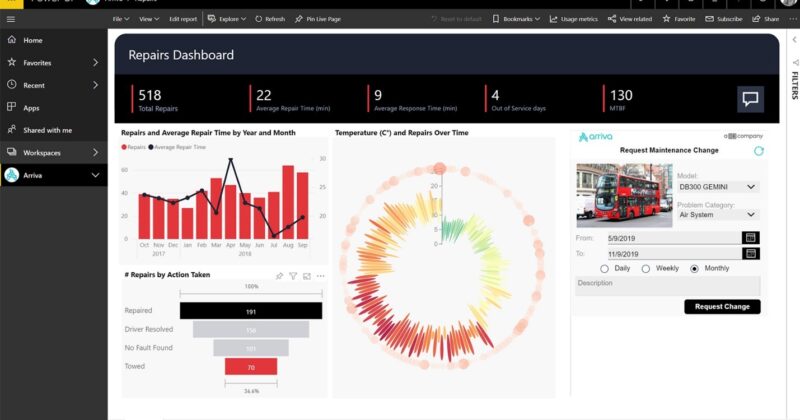Image resolution: width=800 pixels, height=420 pixels.
Task: Open filter icon on Action Taken visual
Action: (293, 276)
